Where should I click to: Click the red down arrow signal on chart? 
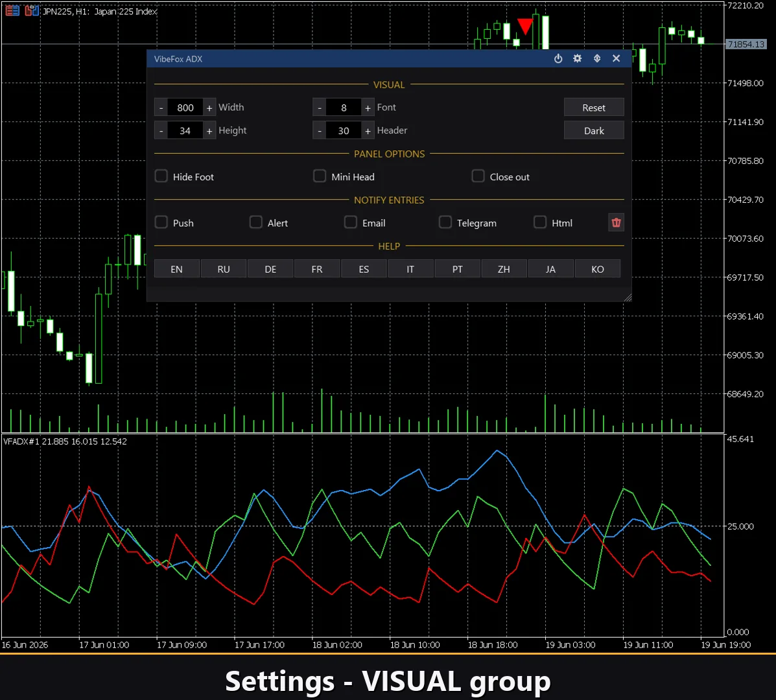tap(524, 26)
